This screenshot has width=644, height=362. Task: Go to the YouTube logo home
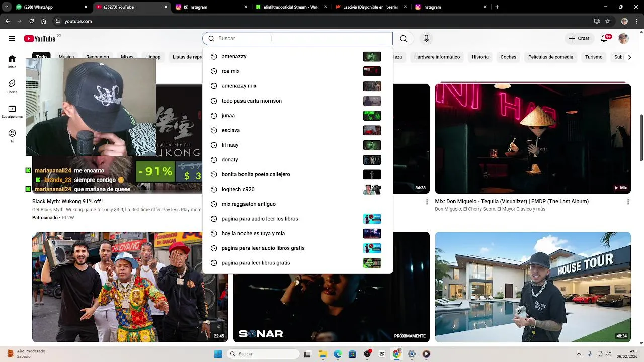tap(40, 39)
